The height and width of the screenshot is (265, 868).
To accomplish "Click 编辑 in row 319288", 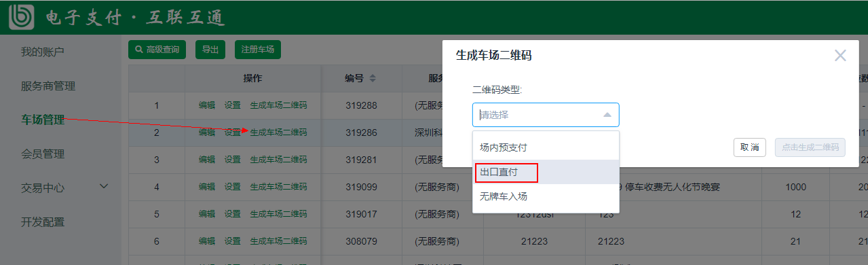I will (207, 105).
